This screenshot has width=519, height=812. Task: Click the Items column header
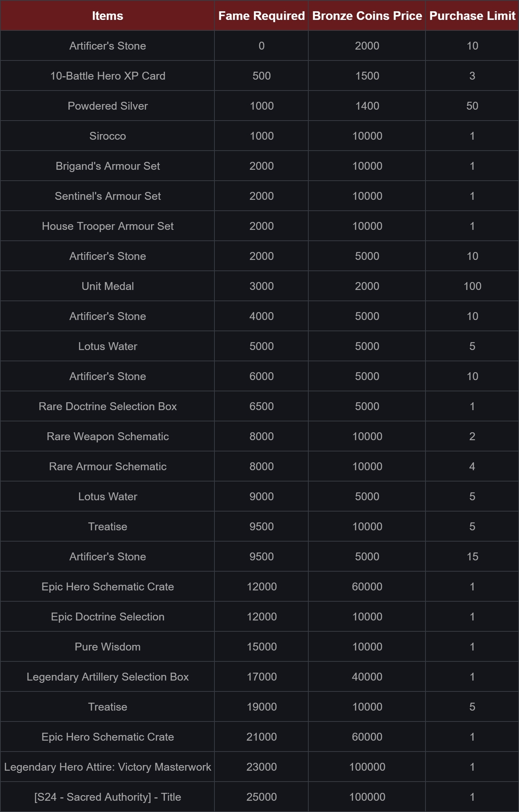[x=107, y=16]
